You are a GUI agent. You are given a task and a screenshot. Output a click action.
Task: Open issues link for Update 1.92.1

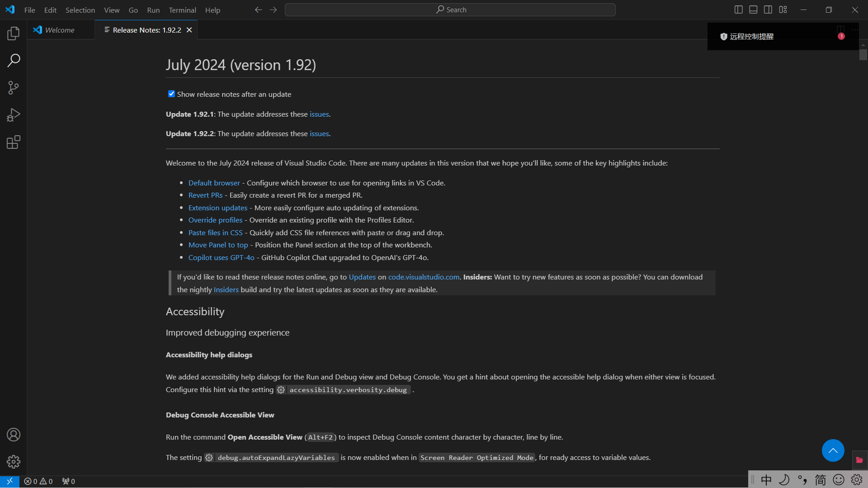click(319, 114)
